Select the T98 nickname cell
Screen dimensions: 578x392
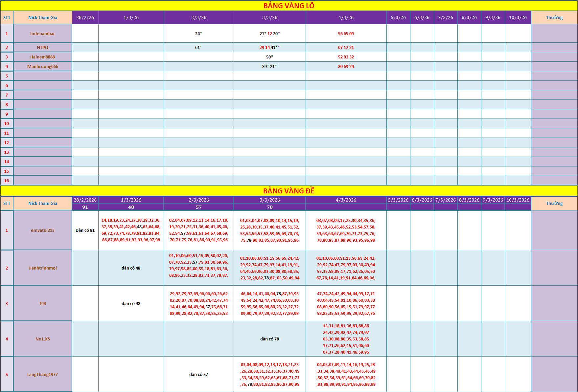coord(43,303)
